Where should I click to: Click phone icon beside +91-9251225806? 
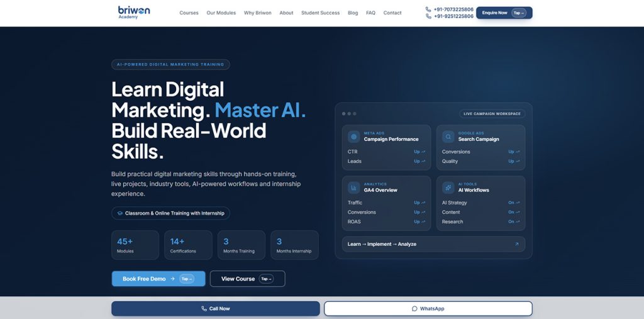428,16
